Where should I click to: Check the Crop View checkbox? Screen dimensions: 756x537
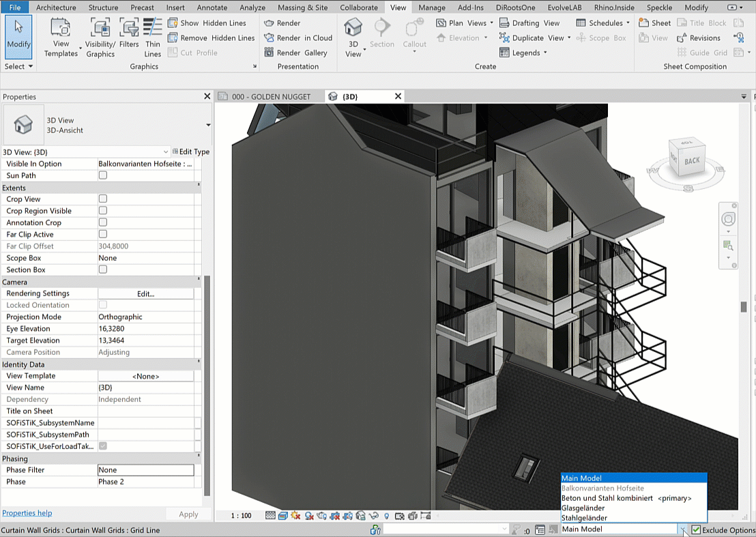pos(103,199)
